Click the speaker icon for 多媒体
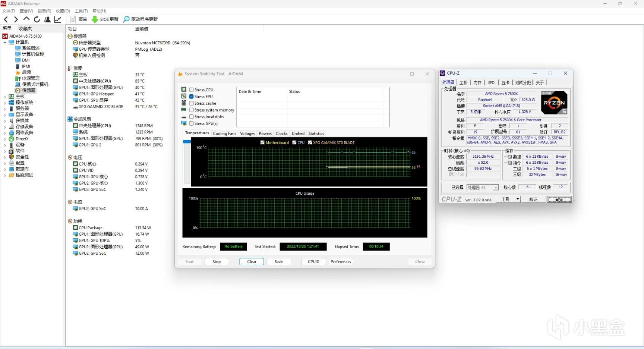 (12, 121)
